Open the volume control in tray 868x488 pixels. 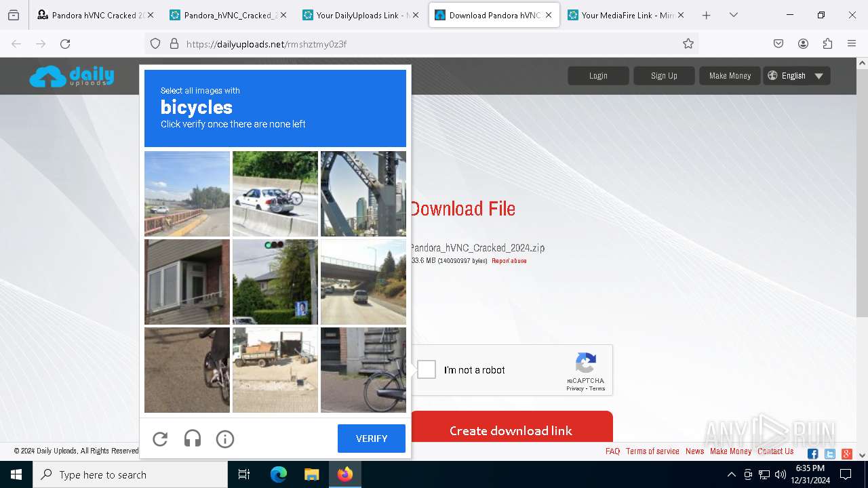[x=781, y=474]
